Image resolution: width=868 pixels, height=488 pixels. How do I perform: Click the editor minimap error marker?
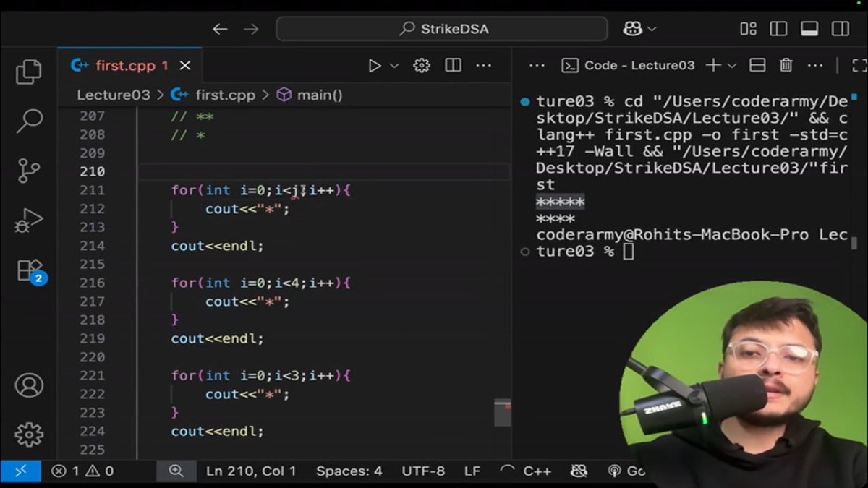[508, 406]
